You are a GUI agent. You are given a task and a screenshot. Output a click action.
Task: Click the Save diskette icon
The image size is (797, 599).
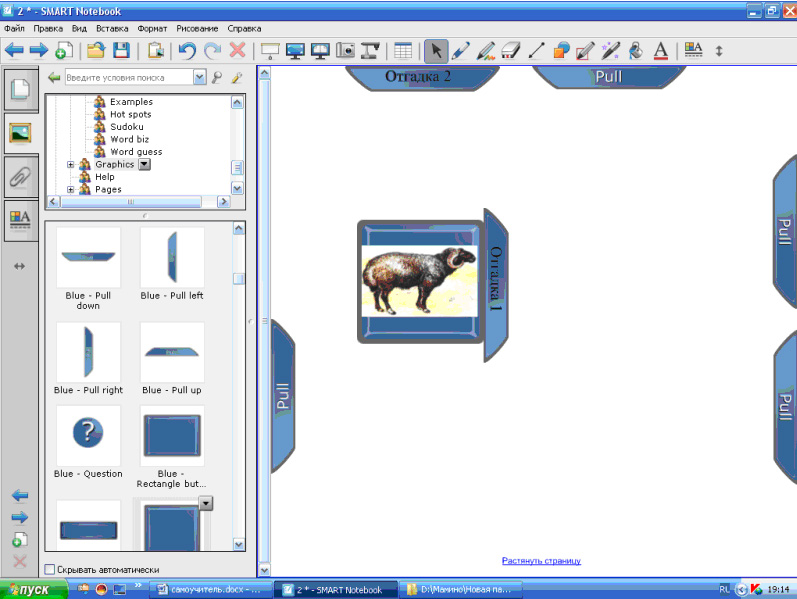pos(121,50)
